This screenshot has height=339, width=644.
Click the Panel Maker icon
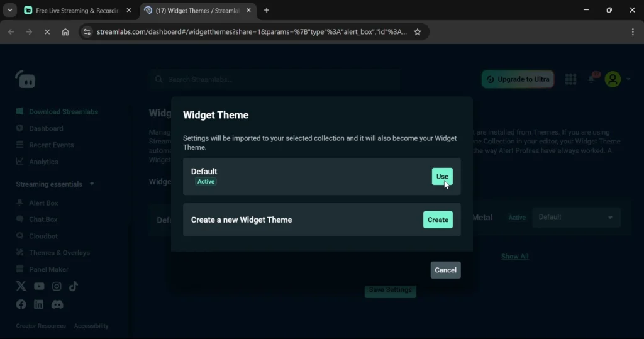(x=19, y=269)
